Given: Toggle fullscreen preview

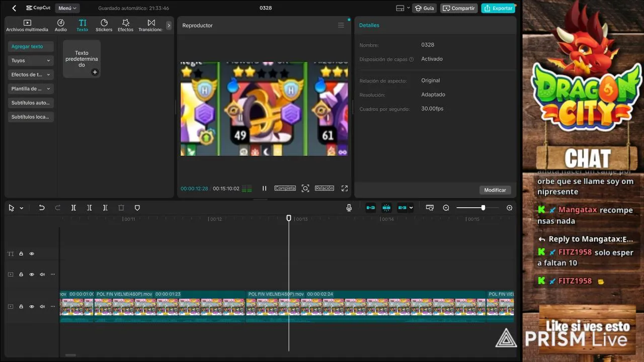Looking at the screenshot, I should 345,189.
